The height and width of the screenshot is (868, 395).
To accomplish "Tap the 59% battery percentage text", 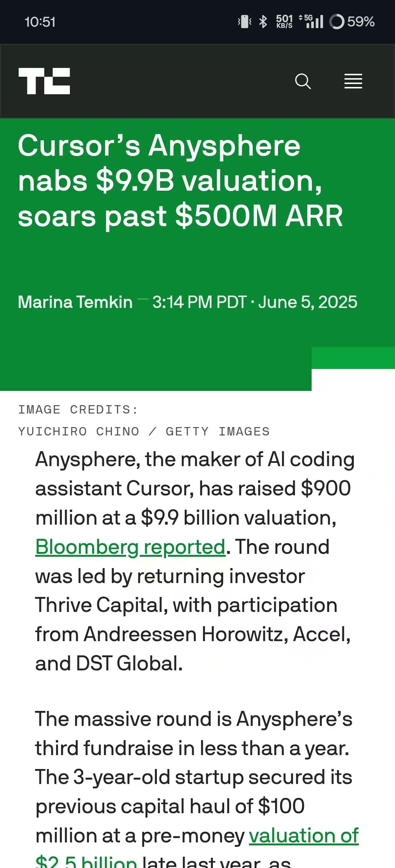I will pos(361,22).
